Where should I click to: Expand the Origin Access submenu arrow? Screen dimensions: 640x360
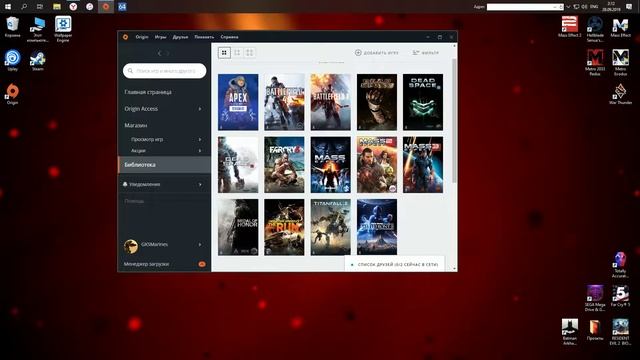pos(200,109)
